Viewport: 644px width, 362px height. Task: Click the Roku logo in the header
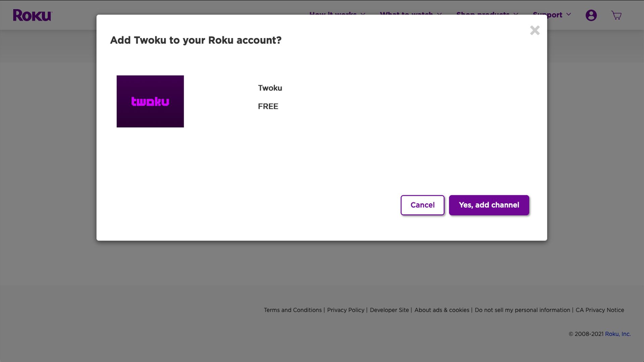point(33,15)
